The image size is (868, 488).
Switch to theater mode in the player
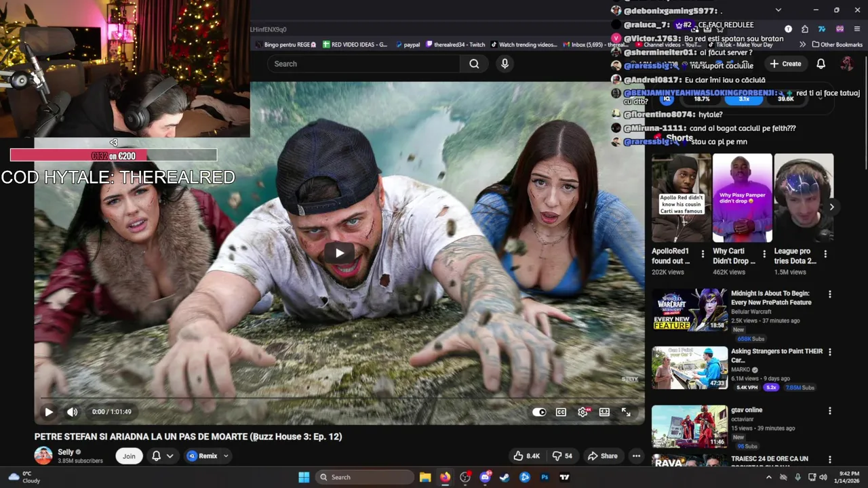click(x=604, y=411)
